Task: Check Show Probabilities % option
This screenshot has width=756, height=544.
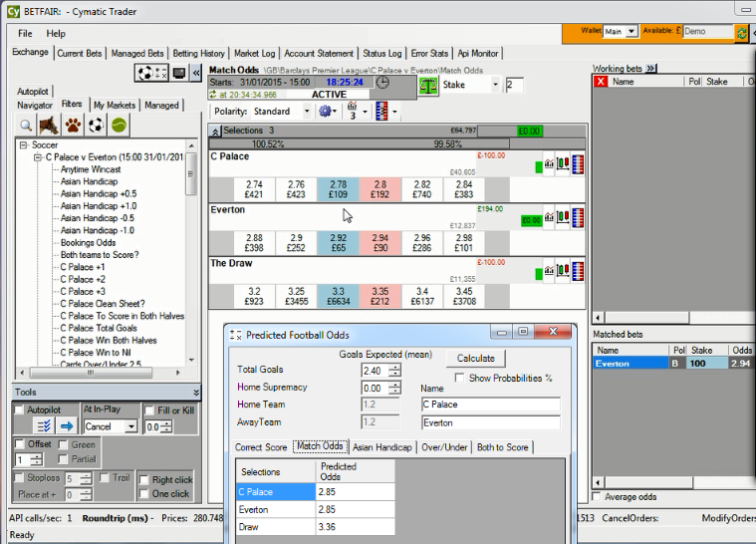Action: pos(459,378)
